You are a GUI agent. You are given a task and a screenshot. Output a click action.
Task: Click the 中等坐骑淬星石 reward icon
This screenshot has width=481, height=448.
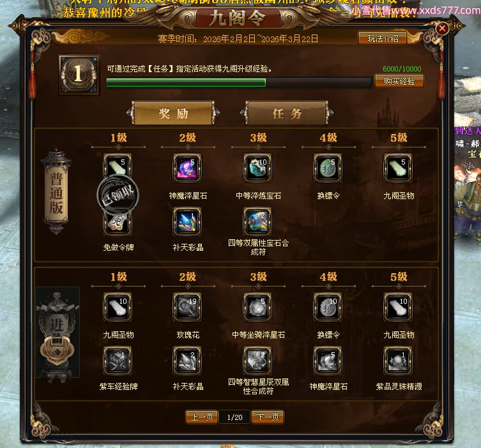[x=257, y=307]
